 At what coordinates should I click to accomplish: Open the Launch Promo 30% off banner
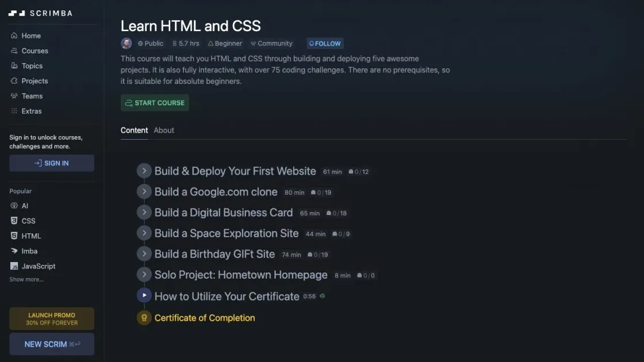[x=51, y=318]
